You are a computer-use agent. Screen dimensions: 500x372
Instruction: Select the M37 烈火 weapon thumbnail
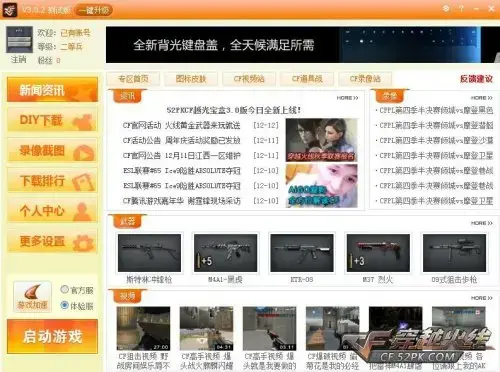click(378, 253)
